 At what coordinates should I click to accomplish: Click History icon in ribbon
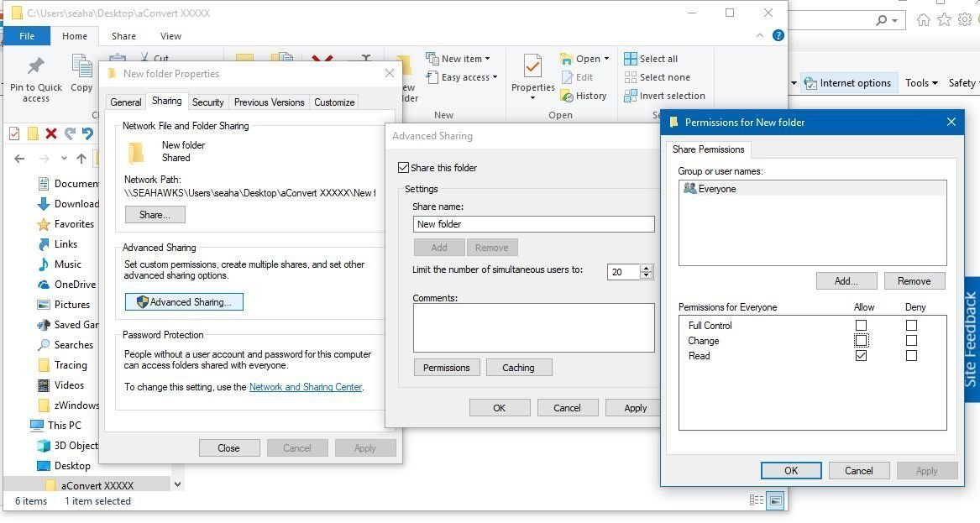(x=567, y=96)
